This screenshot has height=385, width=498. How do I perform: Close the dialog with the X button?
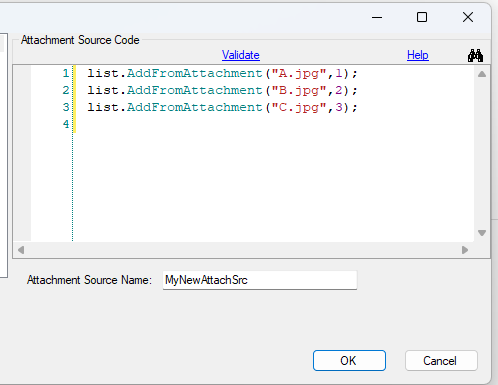point(468,17)
